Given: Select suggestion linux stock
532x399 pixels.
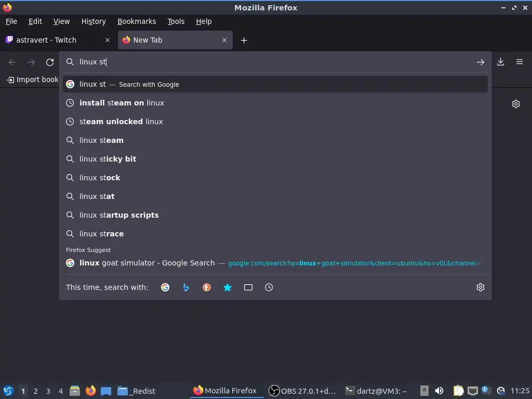Looking at the screenshot, I should click(275, 178).
